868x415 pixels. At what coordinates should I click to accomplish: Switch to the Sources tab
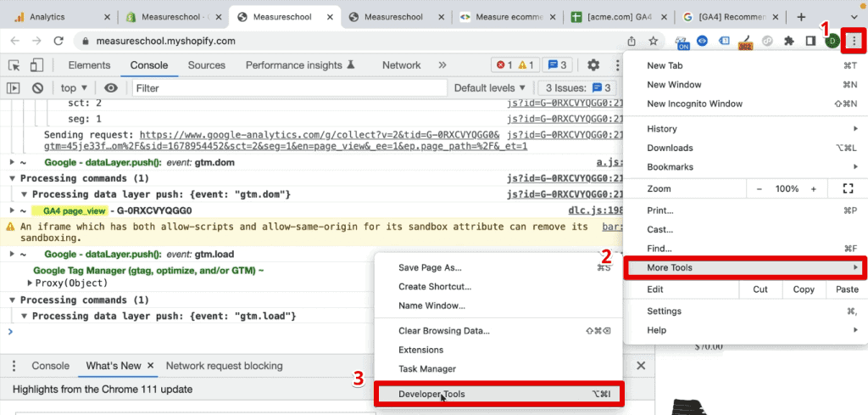[207, 65]
